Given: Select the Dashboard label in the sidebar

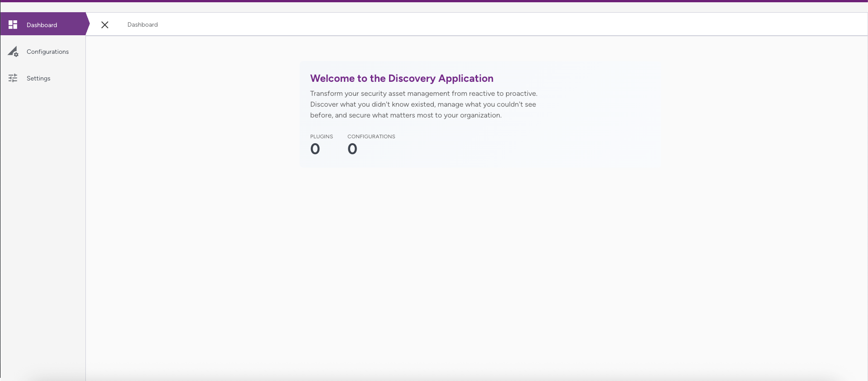Looking at the screenshot, I should coord(42,25).
